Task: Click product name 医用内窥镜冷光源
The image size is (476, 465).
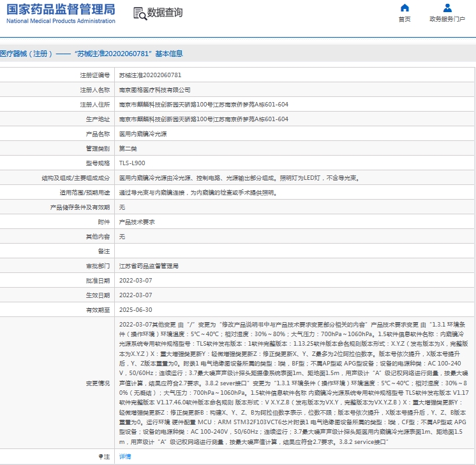Action: pos(143,134)
